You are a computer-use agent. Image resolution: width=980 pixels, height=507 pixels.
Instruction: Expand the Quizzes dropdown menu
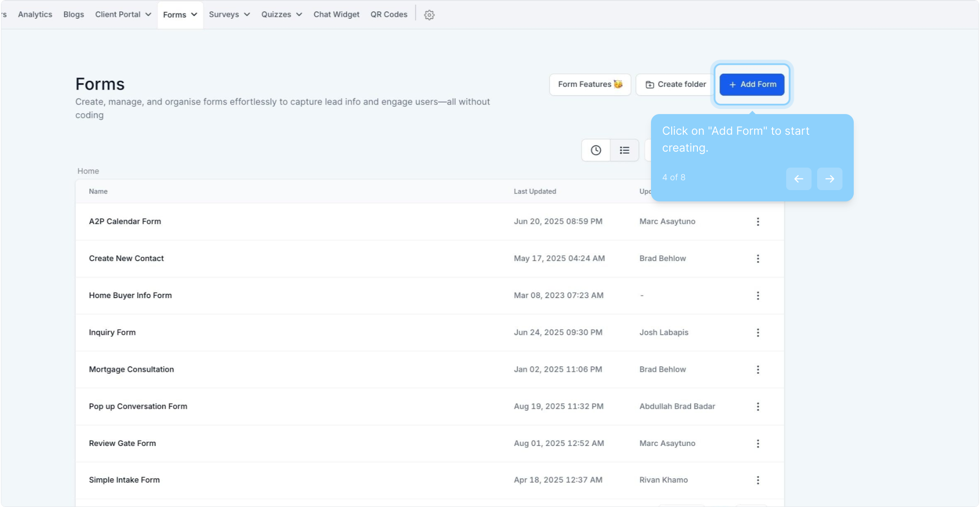pos(281,15)
